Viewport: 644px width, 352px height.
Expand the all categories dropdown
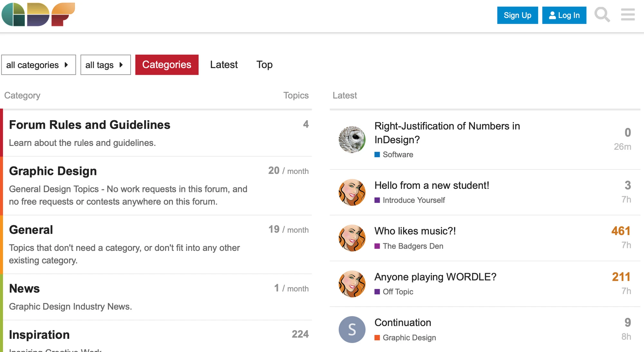(x=38, y=65)
